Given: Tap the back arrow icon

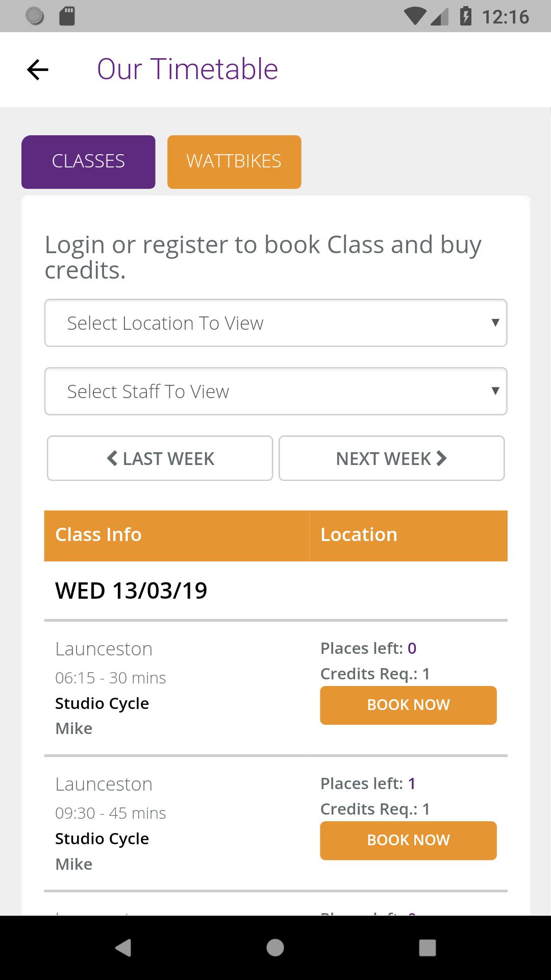Looking at the screenshot, I should pos(37,69).
